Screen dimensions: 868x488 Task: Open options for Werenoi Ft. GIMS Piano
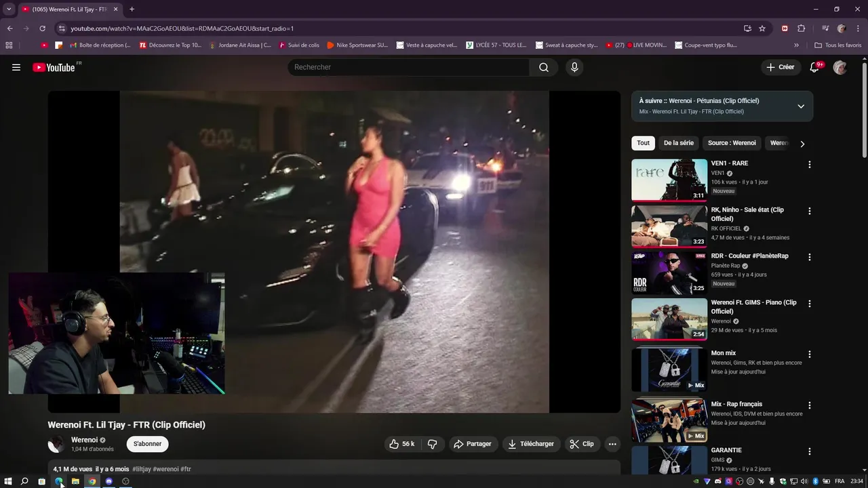coord(809,304)
